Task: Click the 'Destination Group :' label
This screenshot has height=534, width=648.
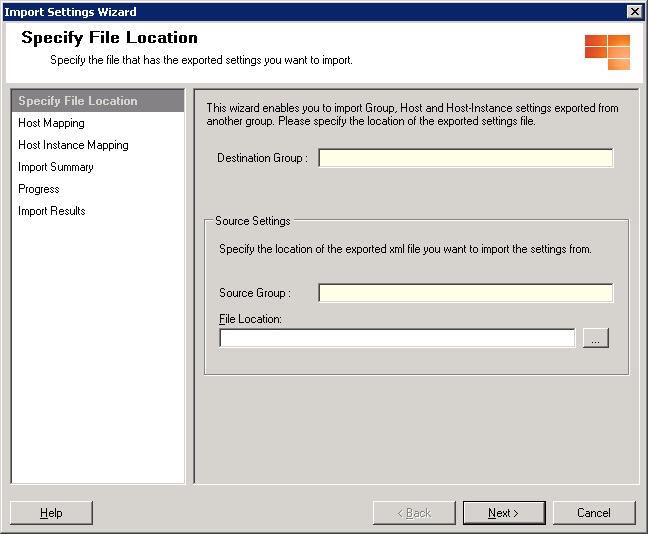Action: coord(262,158)
